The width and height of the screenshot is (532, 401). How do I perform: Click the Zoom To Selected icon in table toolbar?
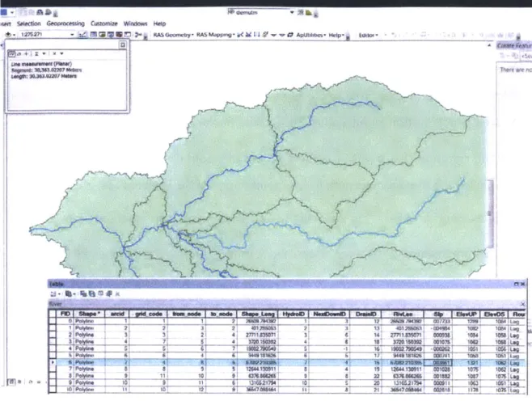(109, 293)
